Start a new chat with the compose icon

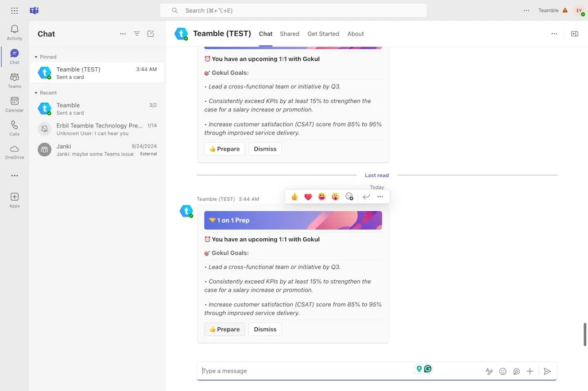coord(150,34)
